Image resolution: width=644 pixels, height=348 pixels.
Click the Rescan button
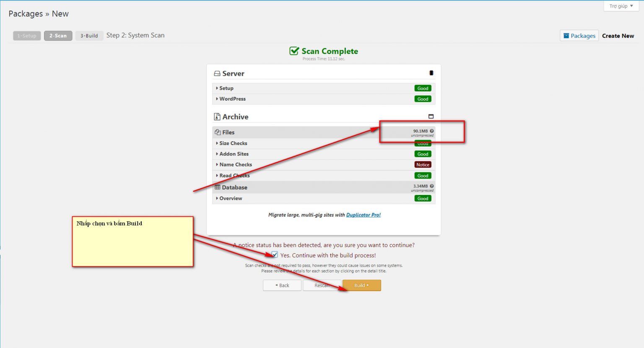coord(322,285)
